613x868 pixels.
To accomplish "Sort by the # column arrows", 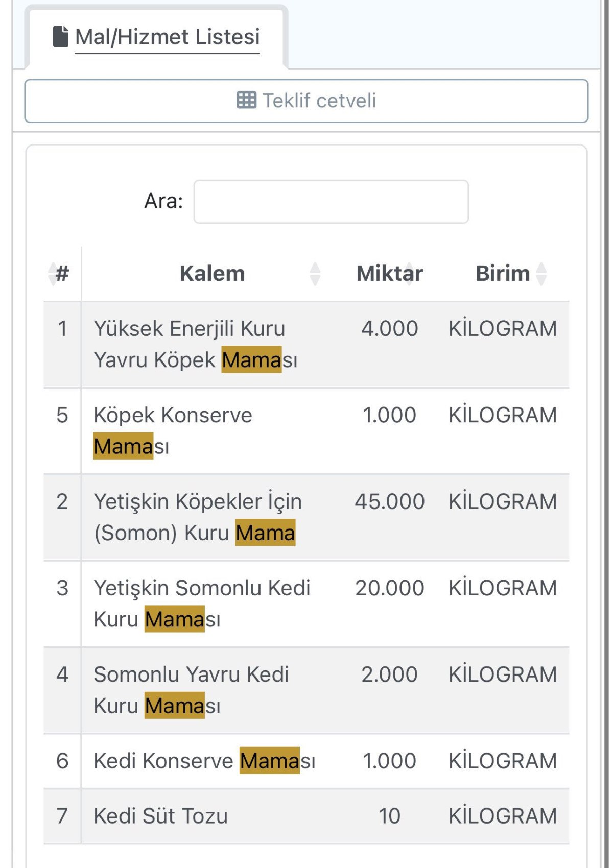I will (52, 274).
